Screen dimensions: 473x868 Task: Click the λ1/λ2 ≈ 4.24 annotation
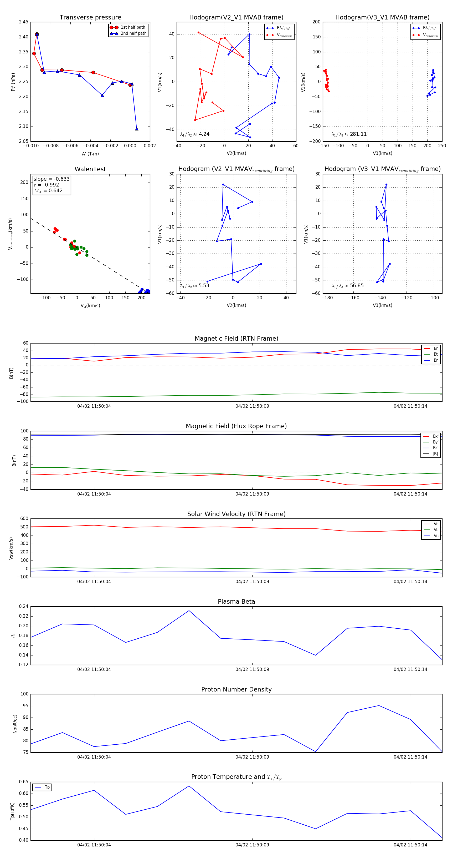coord(195,134)
